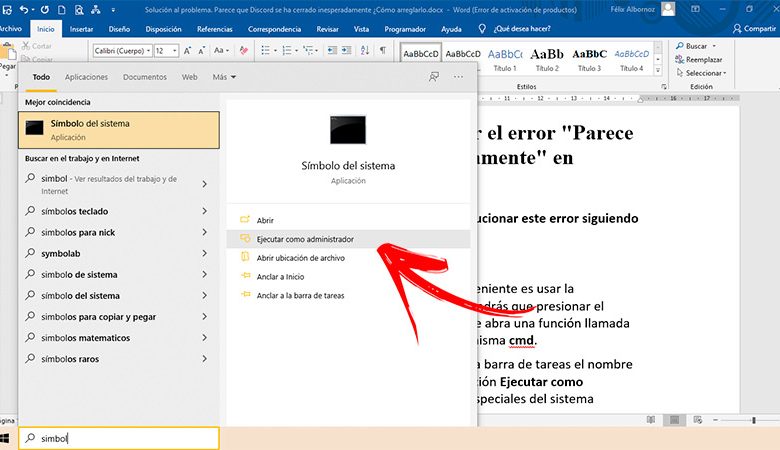Click the Félix Albornoz account avatar
Screen dimensions: 780x450
[668, 9]
